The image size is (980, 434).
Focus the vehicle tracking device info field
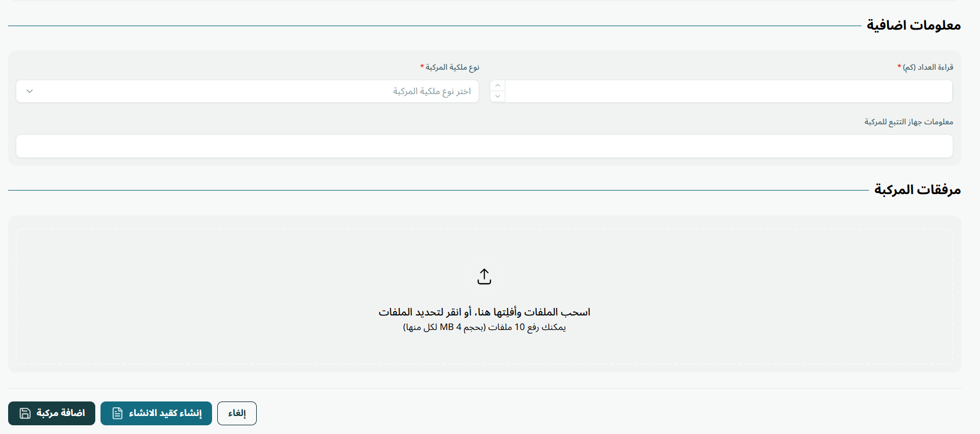point(484,146)
